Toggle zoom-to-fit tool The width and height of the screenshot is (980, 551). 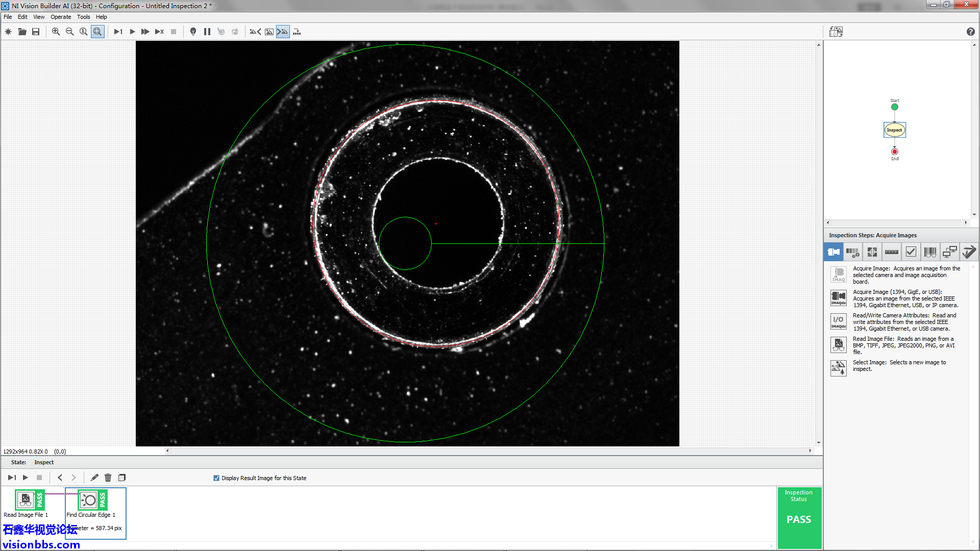tap(97, 32)
